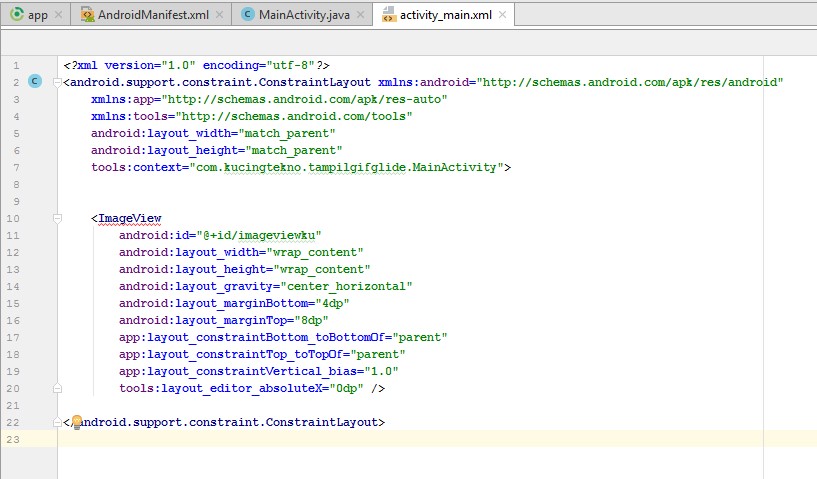Click line number 23 in the gutter
This screenshot has height=479, width=817.
(13, 439)
